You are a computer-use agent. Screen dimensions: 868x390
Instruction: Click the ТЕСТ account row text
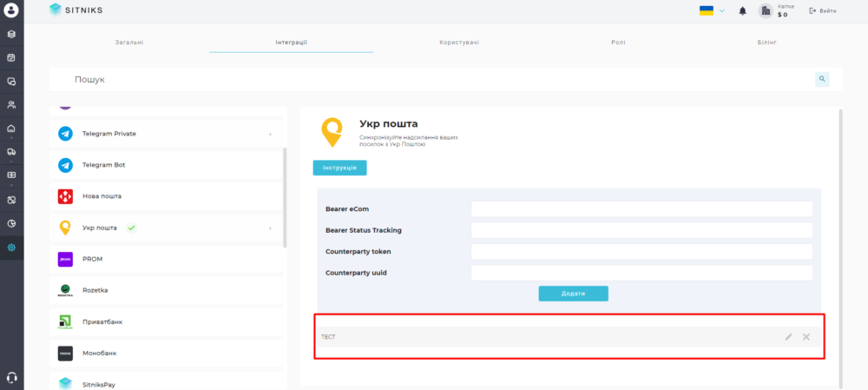328,337
